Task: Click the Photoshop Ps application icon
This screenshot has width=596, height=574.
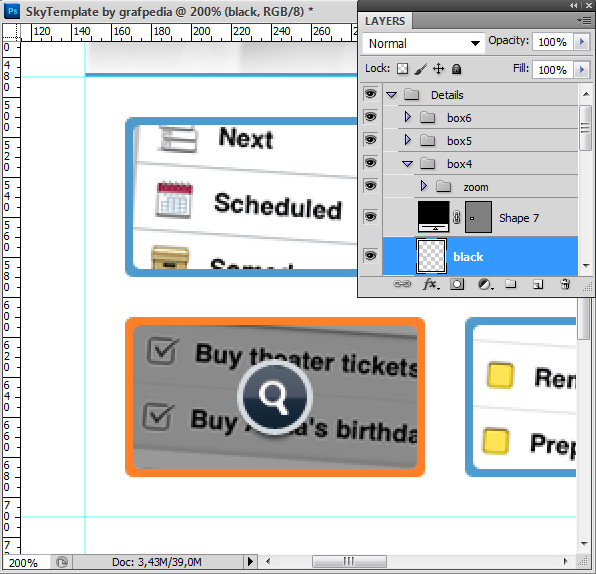Action: coord(12,11)
